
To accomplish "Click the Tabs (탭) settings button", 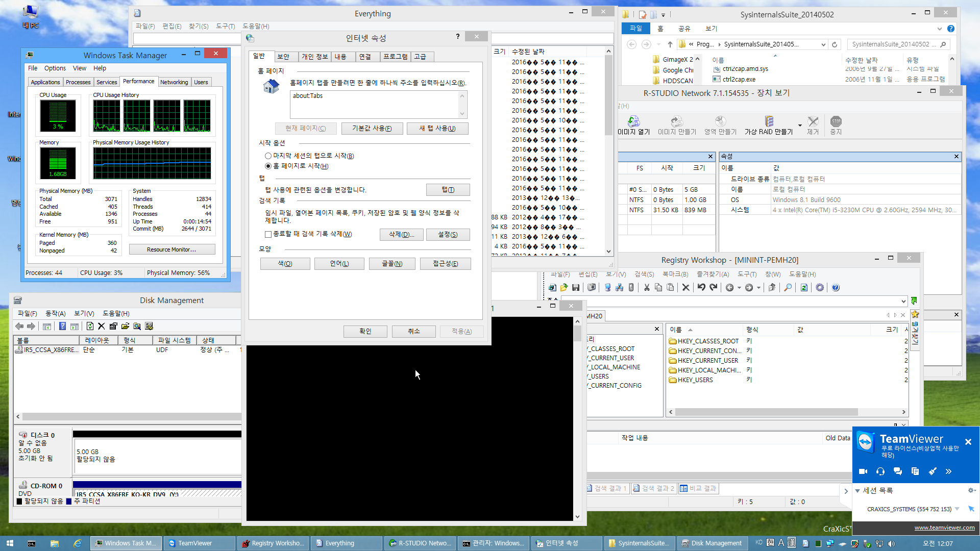I will tap(448, 190).
